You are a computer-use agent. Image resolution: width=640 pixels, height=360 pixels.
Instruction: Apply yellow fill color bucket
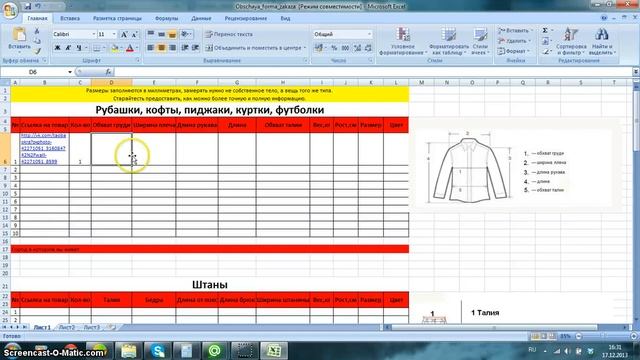tap(115, 48)
